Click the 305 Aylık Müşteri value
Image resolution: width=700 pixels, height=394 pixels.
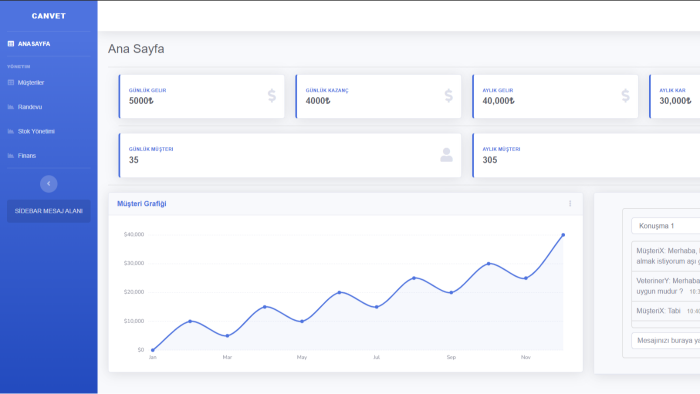coord(490,160)
